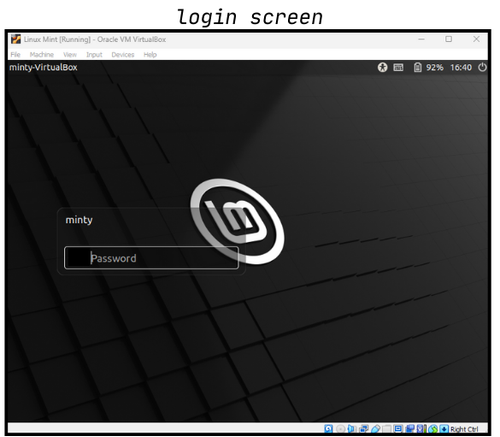This screenshot has height=437, width=500.
Task: Open the Devices menu
Action: (123, 55)
